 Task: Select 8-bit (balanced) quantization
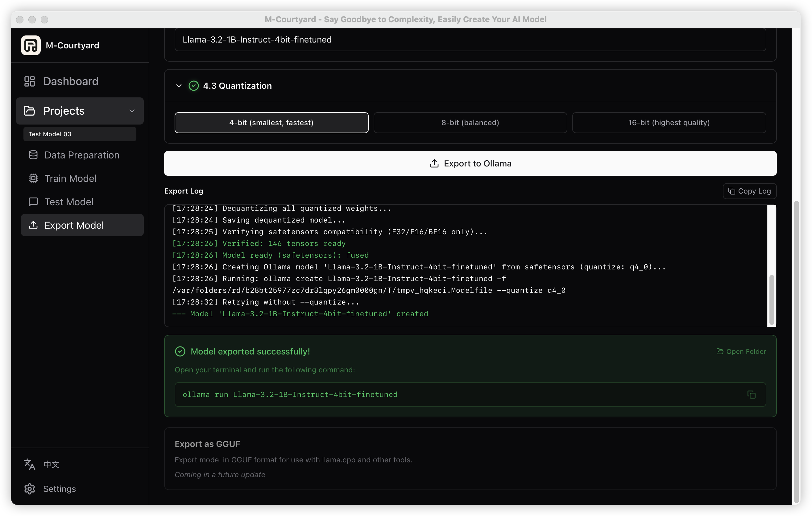pyautogui.click(x=470, y=123)
